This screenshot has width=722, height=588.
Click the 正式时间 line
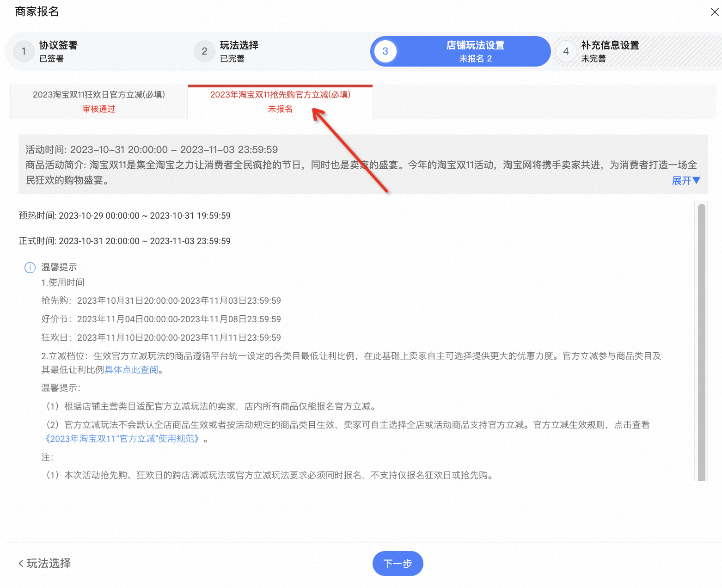(125, 241)
